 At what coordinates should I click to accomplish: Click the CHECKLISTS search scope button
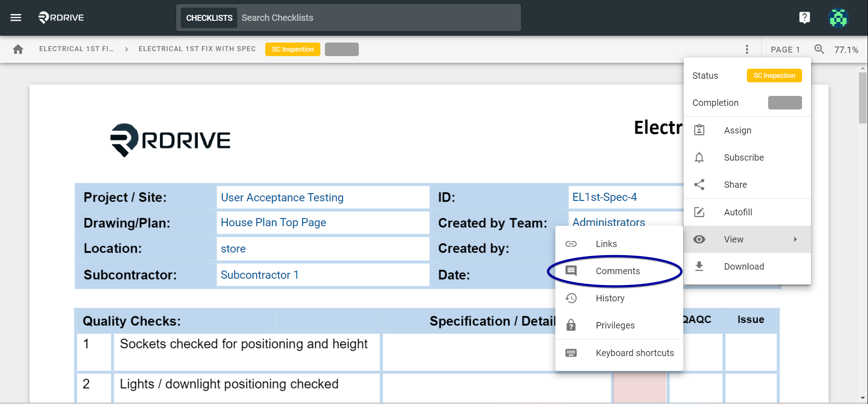pos(209,18)
